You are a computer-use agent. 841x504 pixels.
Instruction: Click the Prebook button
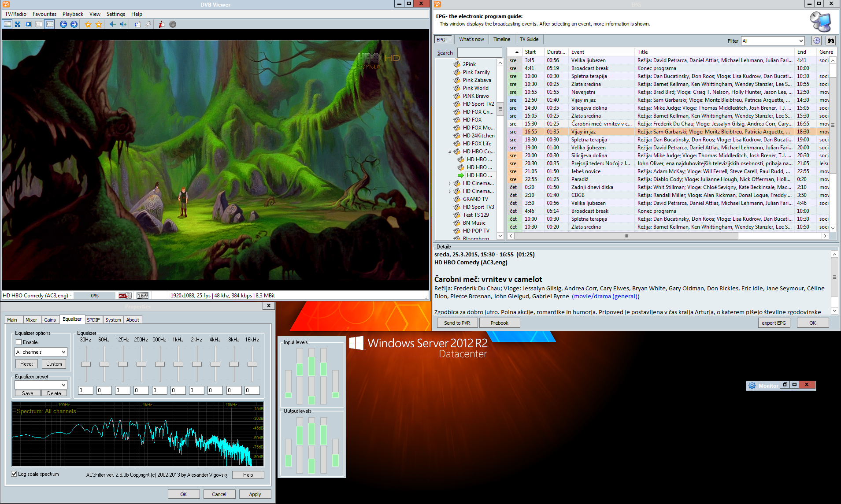click(500, 323)
